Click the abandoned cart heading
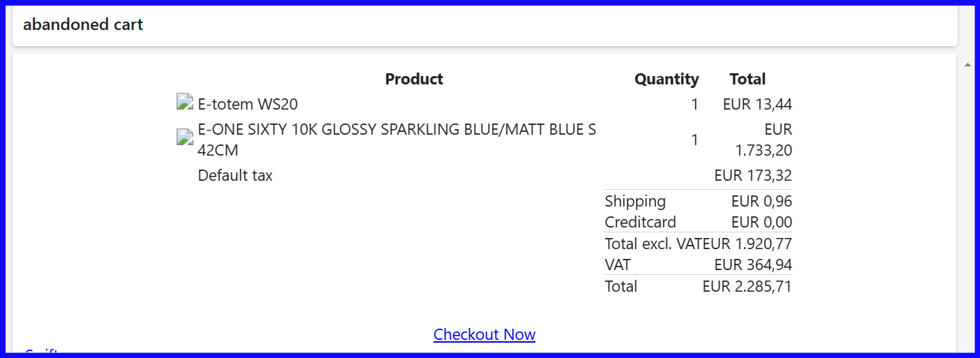Screen dimensions: 980x358 point(83,24)
